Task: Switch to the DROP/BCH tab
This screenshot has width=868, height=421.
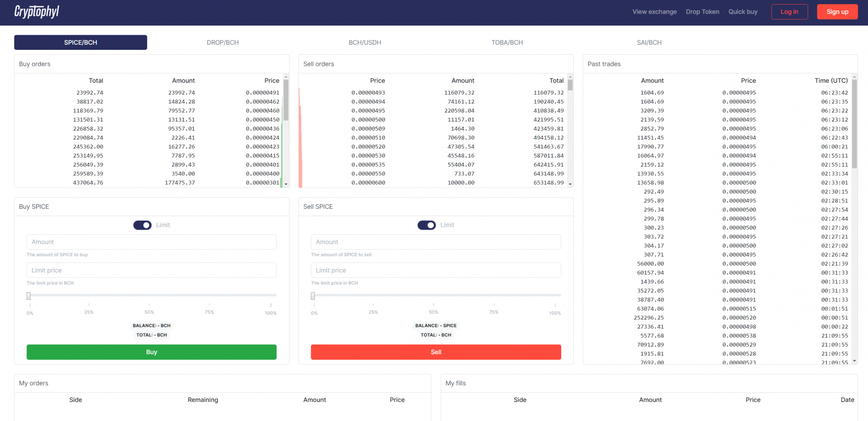Action: point(223,43)
